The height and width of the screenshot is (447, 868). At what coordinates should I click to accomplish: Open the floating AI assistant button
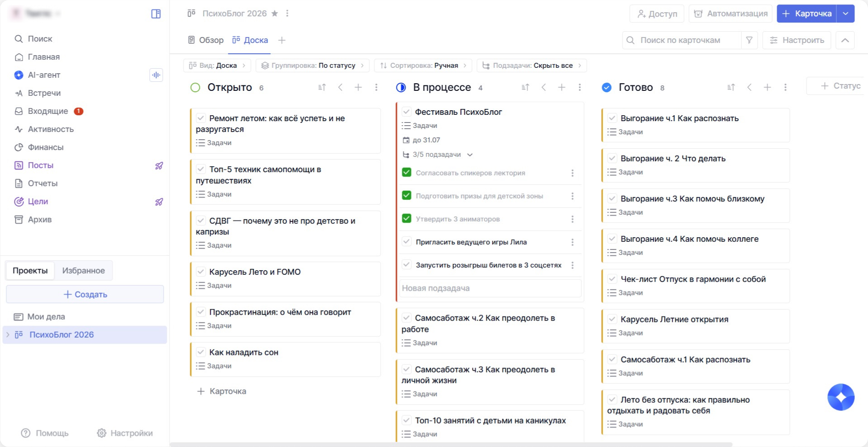(841, 397)
